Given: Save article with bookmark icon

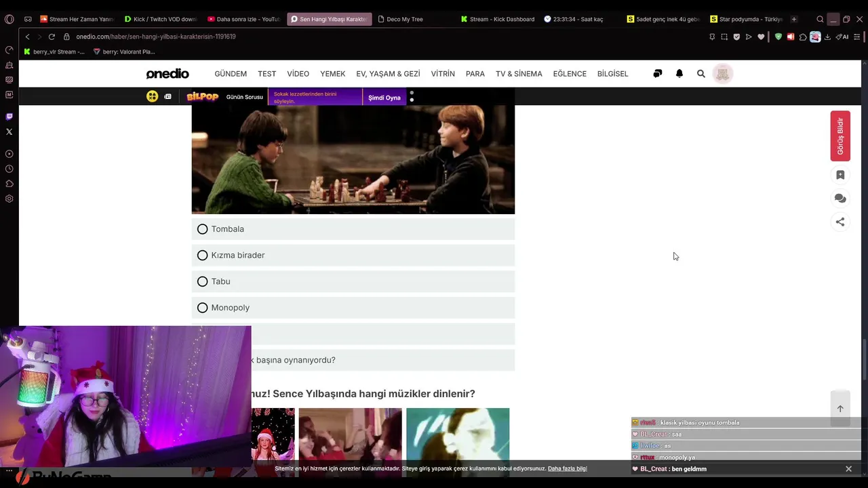Looking at the screenshot, I should tap(840, 175).
